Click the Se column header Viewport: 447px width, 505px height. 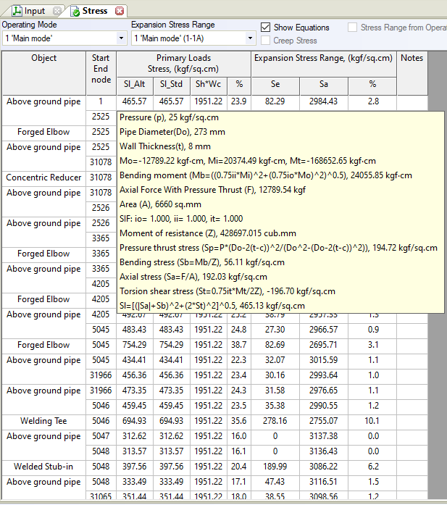[275, 86]
